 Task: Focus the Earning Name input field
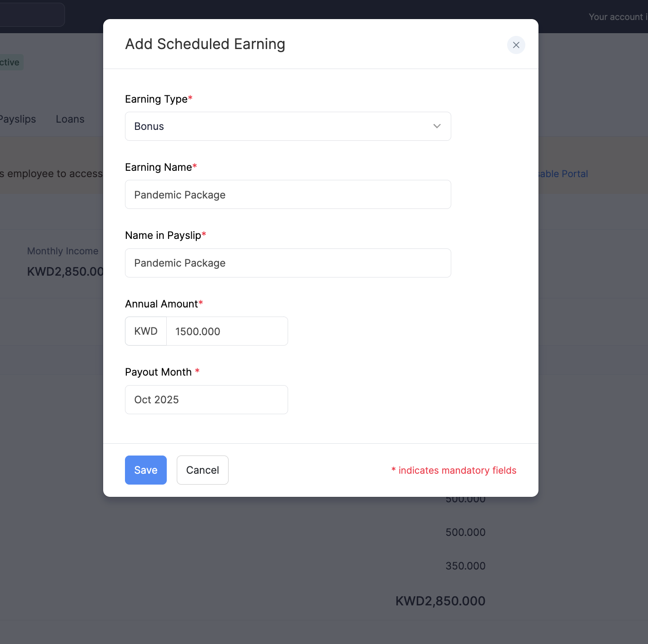287,194
